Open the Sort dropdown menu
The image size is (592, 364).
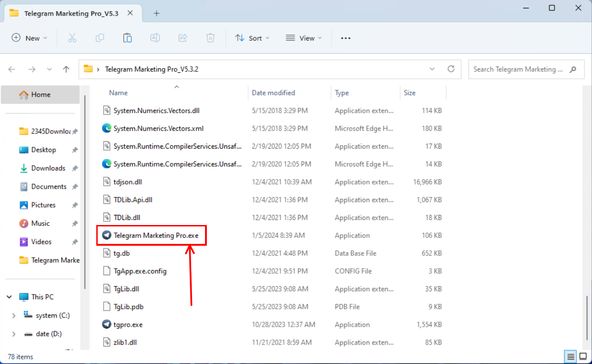[x=252, y=38]
